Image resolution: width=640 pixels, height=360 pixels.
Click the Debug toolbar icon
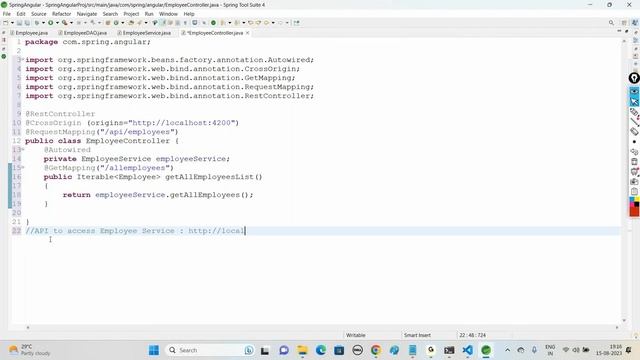click(x=36, y=23)
